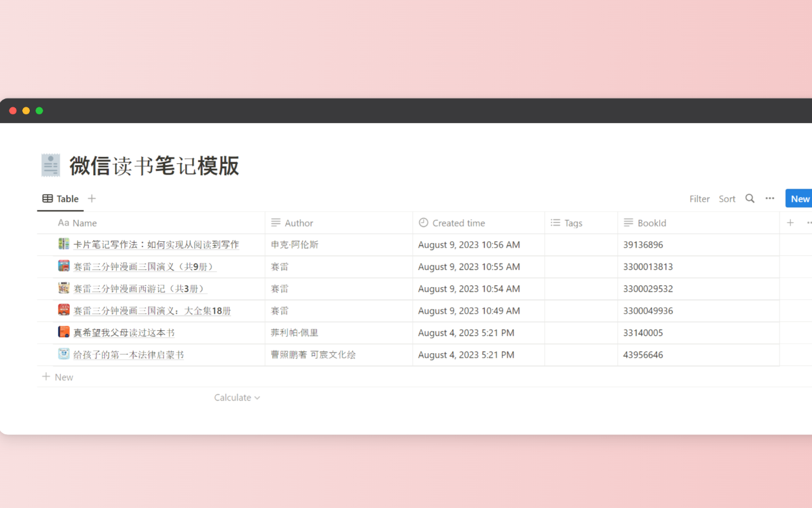Open page 赛雷三分钟漫画西游记（共3册）
The width and height of the screenshot is (812, 508).
point(140,288)
